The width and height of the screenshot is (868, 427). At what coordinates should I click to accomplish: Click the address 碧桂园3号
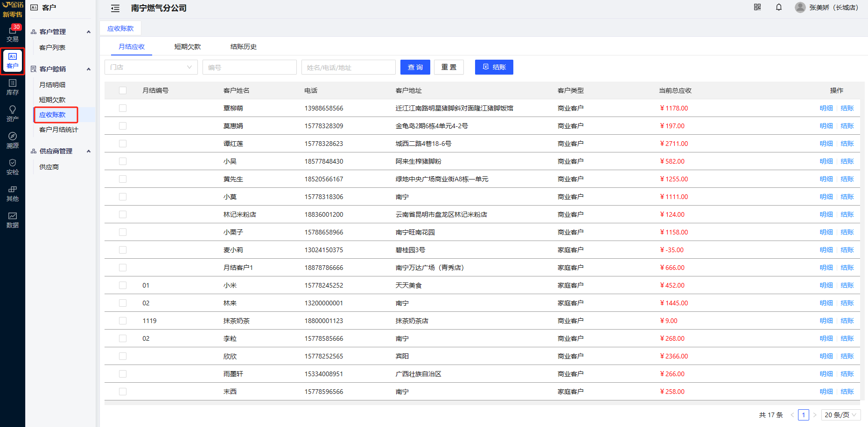411,250
